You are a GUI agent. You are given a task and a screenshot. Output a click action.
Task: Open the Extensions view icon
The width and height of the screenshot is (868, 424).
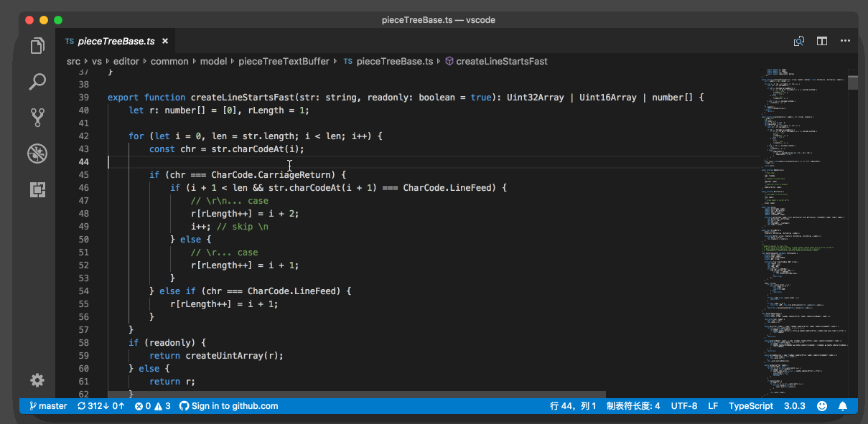click(x=37, y=189)
